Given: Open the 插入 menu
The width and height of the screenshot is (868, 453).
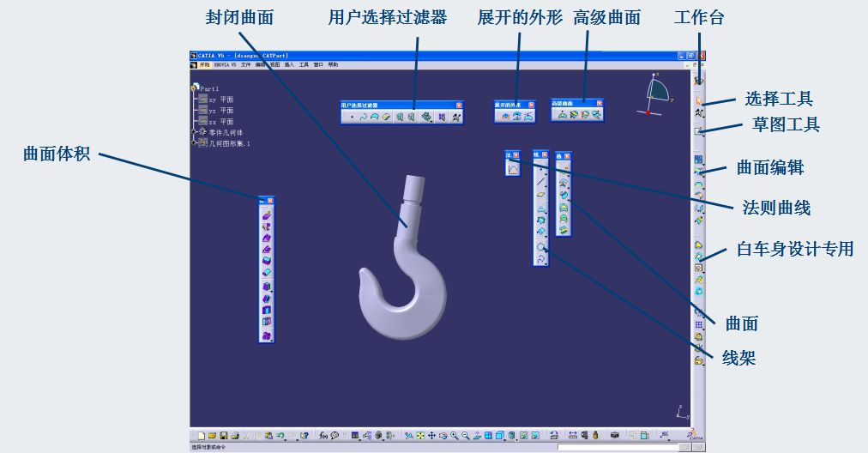Looking at the screenshot, I should click(x=289, y=65).
